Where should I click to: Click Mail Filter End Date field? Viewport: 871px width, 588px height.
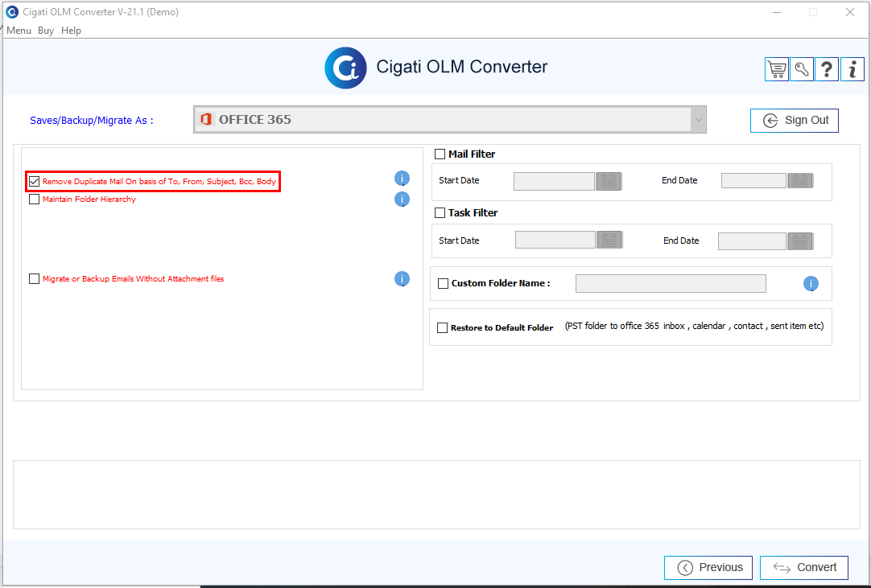(753, 180)
